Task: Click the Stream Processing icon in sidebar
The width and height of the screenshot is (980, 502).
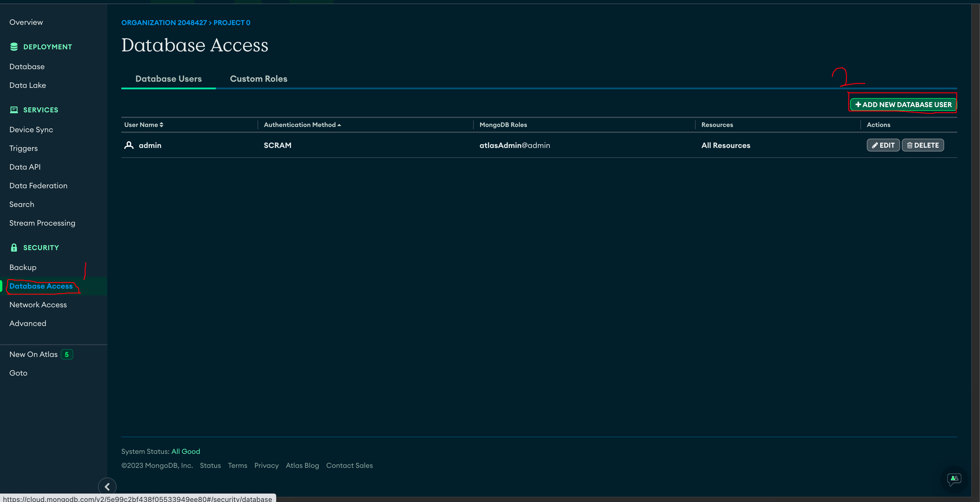Action: pyautogui.click(x=42, y=223)
